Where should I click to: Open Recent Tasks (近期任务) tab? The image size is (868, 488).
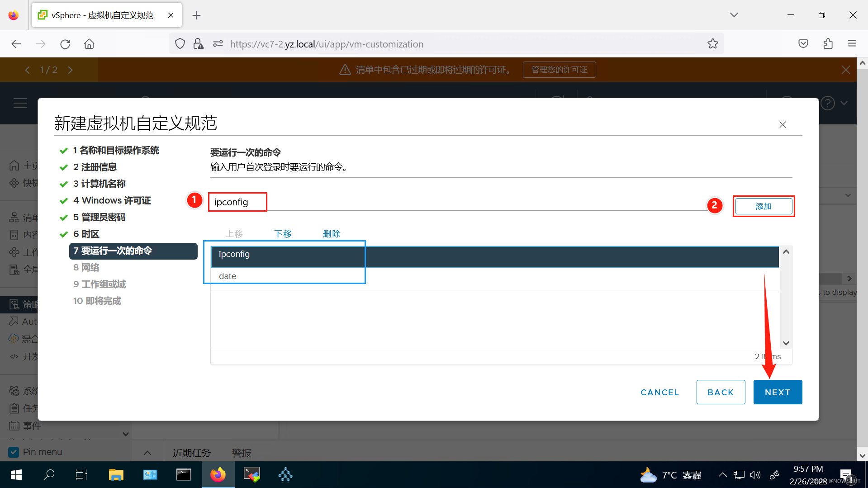pos(192,453)
